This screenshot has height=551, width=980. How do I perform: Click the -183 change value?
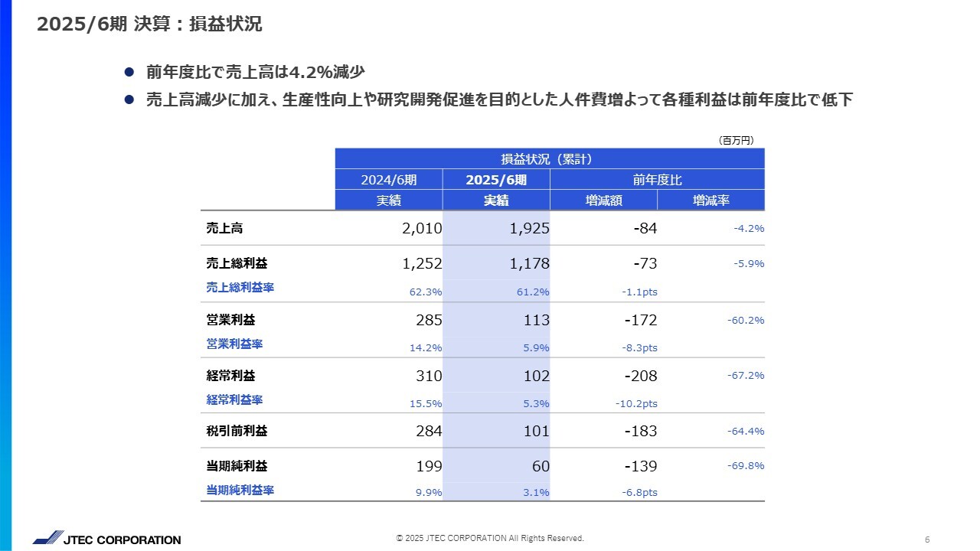[641, 432]
